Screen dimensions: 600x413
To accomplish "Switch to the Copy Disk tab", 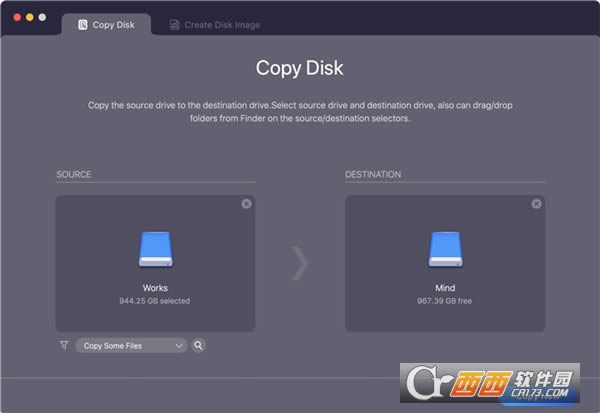I will point(106,24).
